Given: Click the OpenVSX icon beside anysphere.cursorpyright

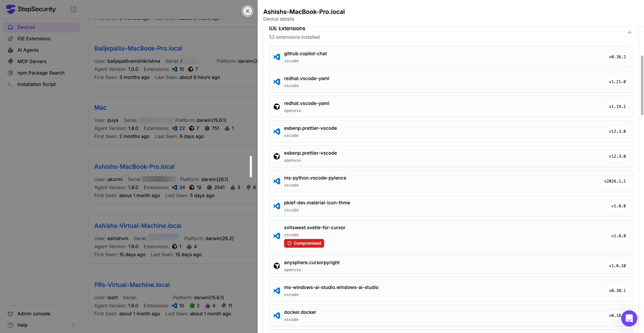Looking at the screenshot, I should [x=277, y=266].
